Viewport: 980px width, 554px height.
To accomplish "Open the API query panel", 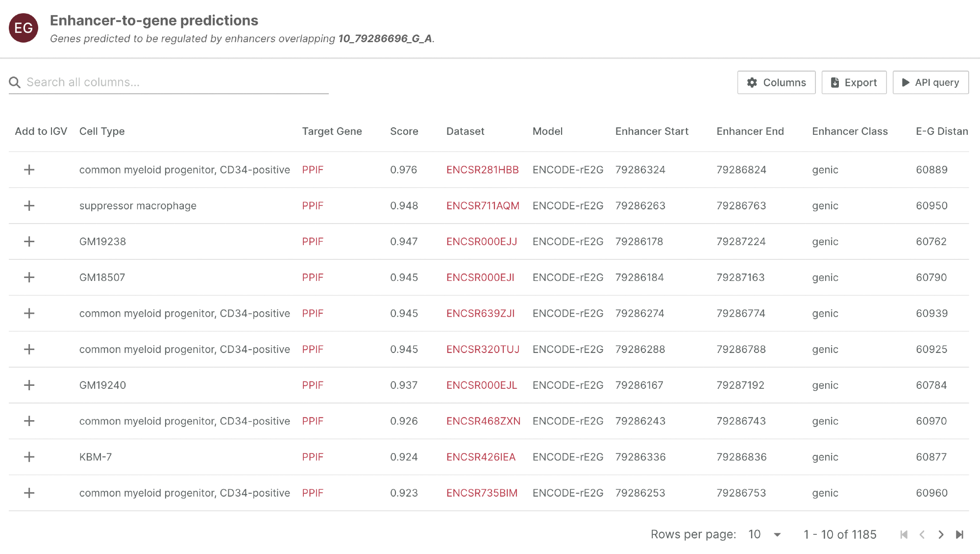I will [930, 82].
